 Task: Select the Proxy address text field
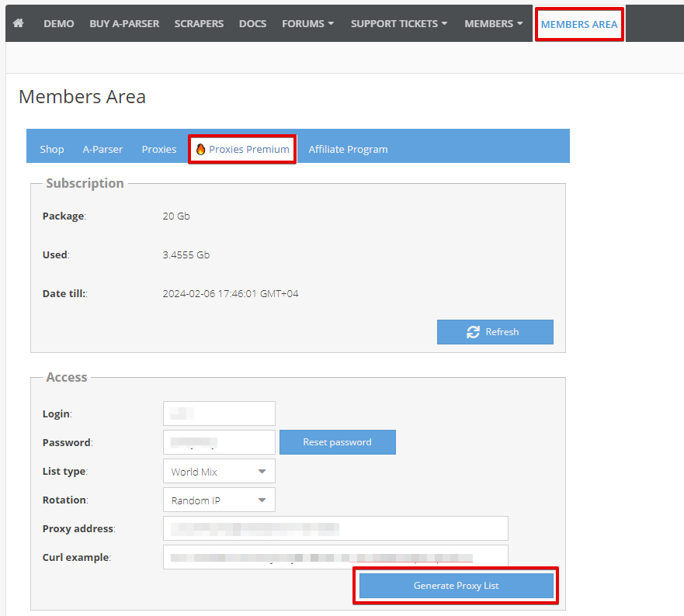point(335,528)
